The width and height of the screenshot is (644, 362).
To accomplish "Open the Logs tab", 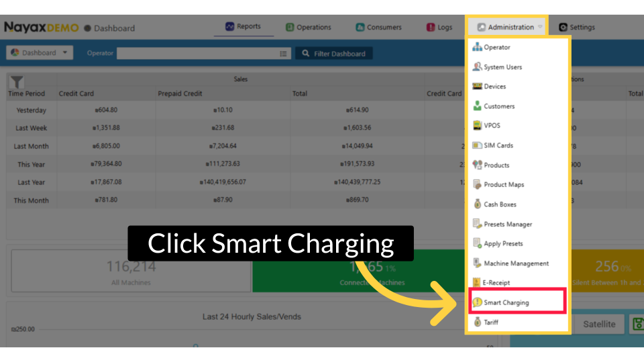I will (x=439, y=27).
